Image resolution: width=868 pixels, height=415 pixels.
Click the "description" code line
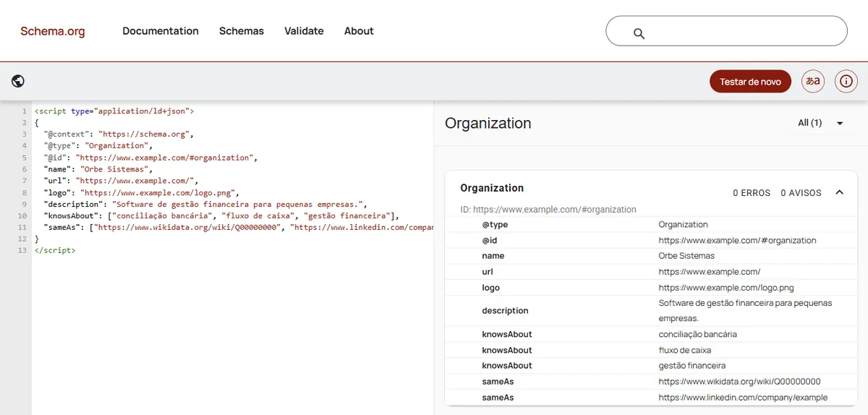205,204
